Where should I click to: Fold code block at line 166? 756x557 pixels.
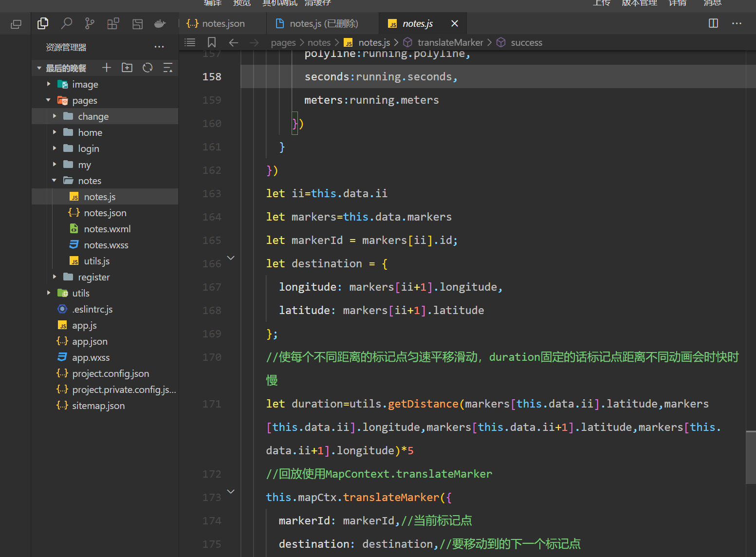[x=231, y=258]
